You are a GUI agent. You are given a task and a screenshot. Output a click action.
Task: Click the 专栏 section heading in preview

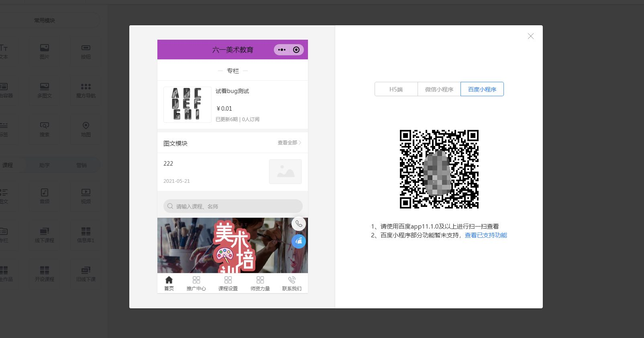233,71
